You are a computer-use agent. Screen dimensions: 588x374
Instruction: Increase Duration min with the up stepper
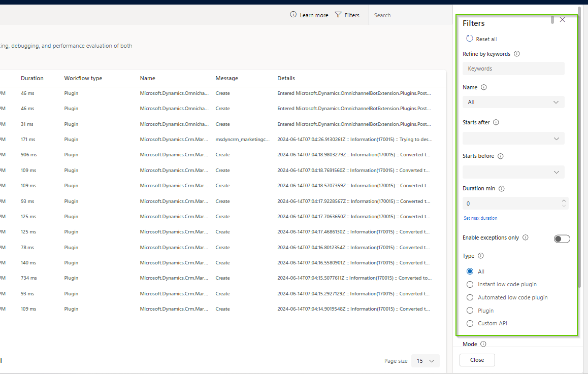pos(564,200)
